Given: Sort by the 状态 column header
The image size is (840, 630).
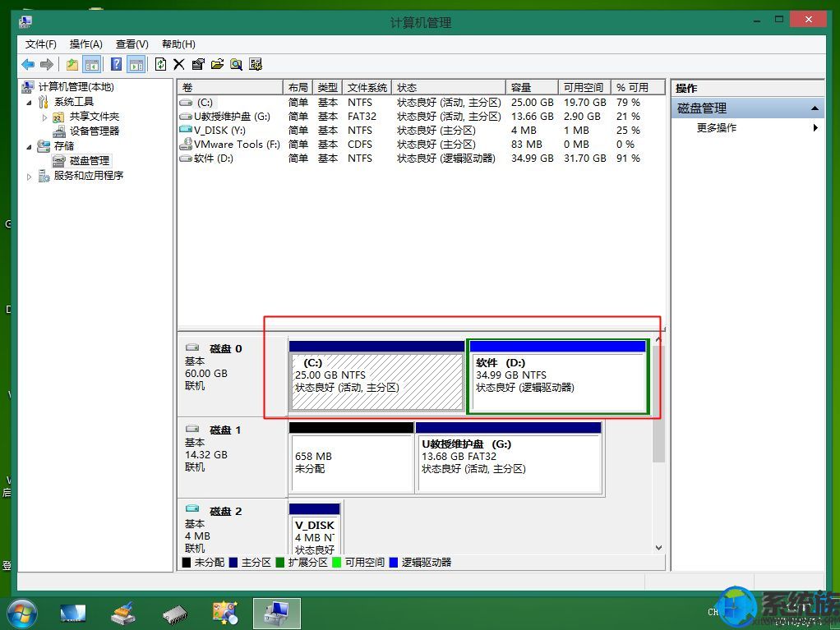Looking at the screenshot, I should 449,87.
